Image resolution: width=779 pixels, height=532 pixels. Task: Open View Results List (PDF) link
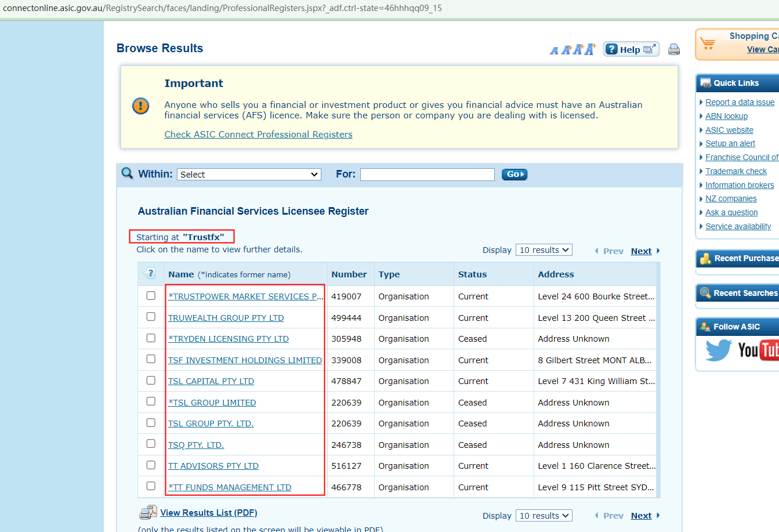(x=209, y=513)
